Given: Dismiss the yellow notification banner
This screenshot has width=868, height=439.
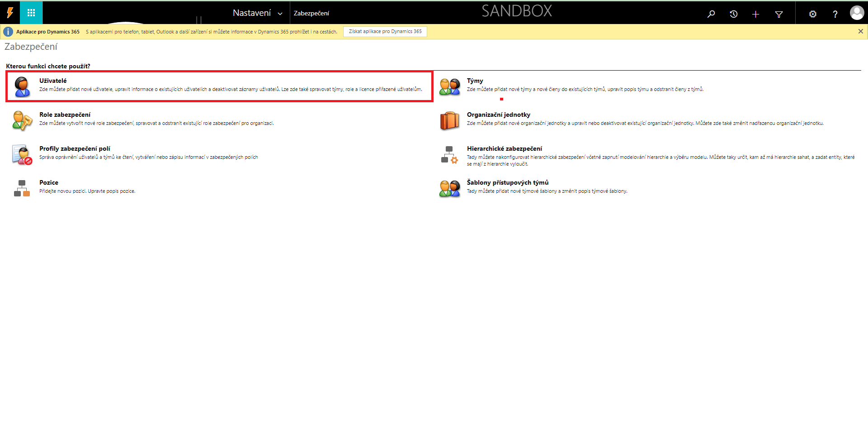Looking at the screenshot, I should click(860, 31).
